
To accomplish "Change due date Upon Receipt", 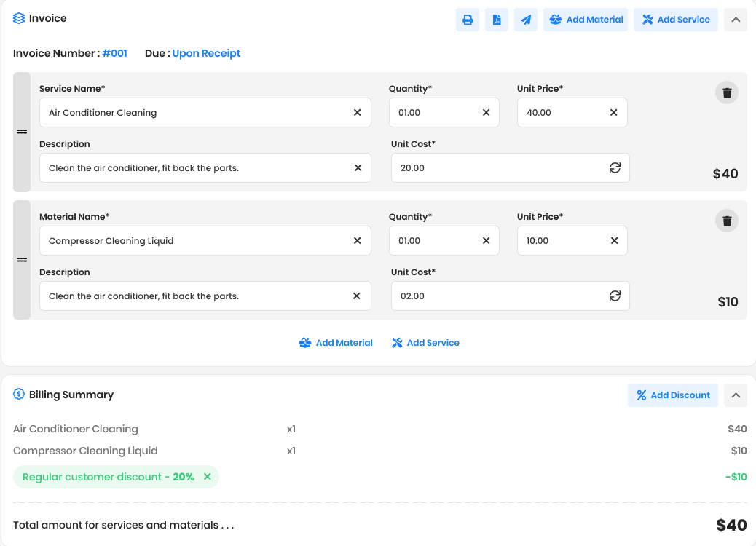I will coord(206,53).
